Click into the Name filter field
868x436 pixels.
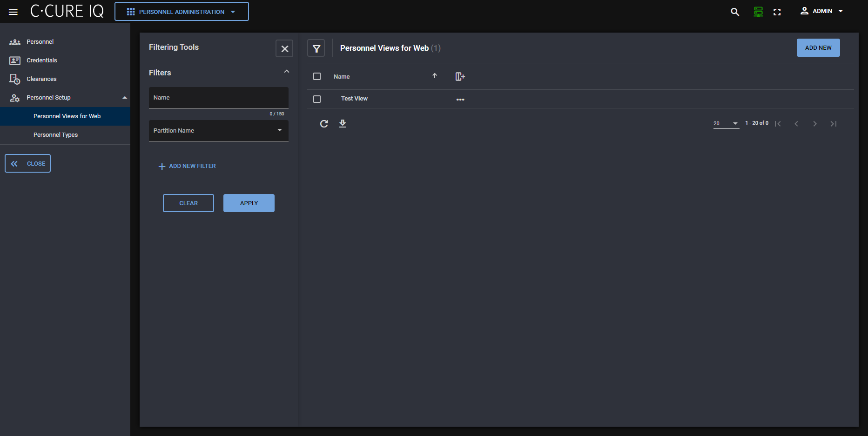pos(219,98)
